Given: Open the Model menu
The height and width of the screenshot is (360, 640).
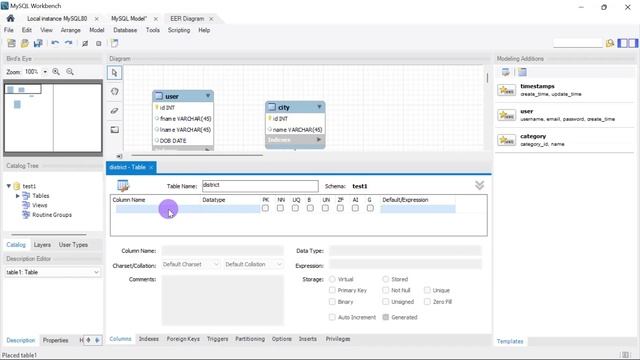Looking at the screenshot, I should point(97,30).
